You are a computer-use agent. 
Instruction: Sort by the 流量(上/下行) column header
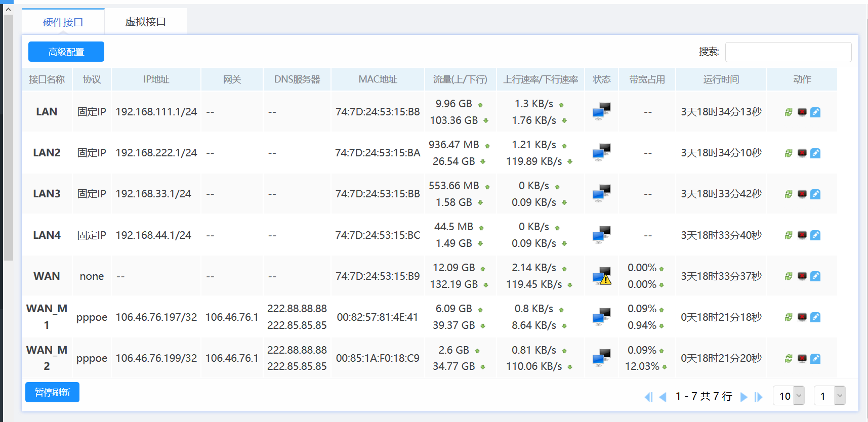coord(460,79)
